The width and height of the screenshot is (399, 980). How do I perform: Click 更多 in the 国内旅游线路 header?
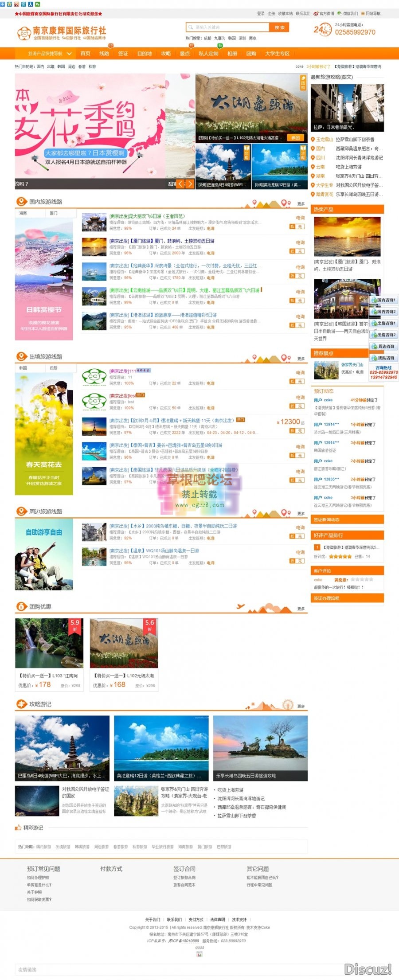pyautogui.click(x=301, y=204)
